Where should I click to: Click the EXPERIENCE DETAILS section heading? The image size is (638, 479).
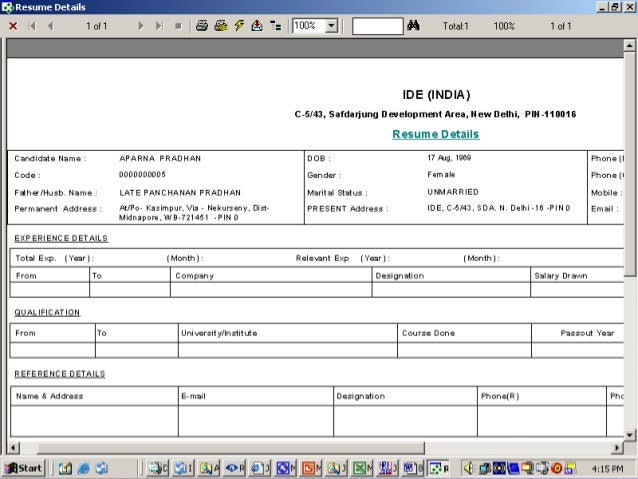click(x=61, y=238)
